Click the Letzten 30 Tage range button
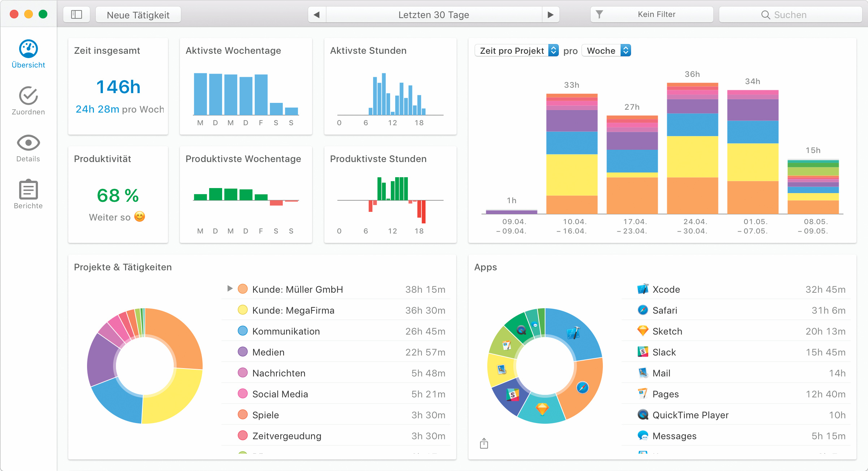The width and height of the screenshot is (868, 471). pos(433,15)
